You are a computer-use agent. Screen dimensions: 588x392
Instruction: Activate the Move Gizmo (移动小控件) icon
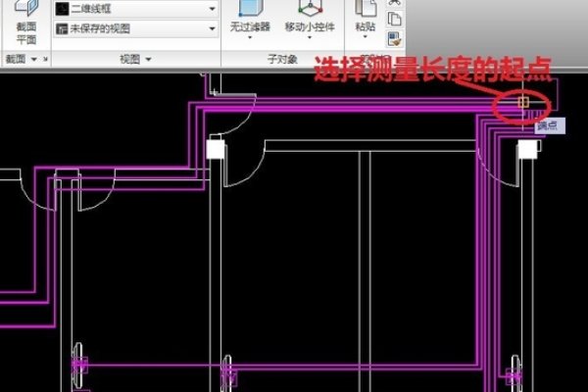308,8
